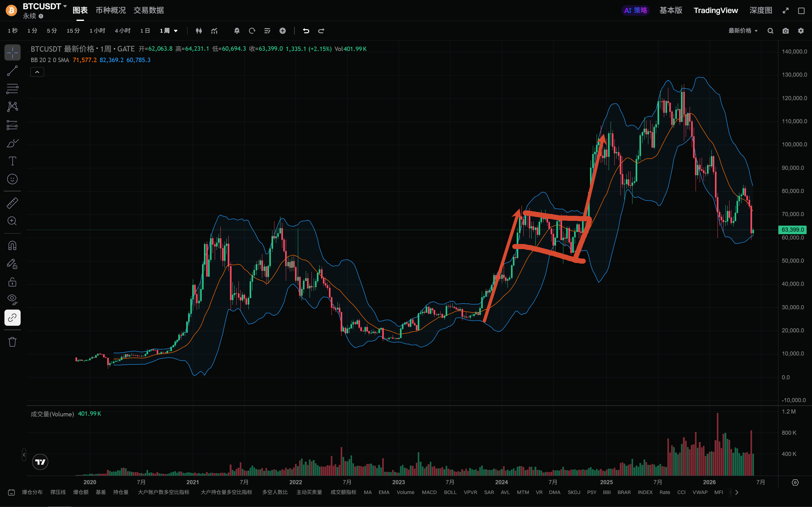This screenshot has height=507, width=812.
Task: Toggle hide drawings eye icon
Action: [12, 299]
